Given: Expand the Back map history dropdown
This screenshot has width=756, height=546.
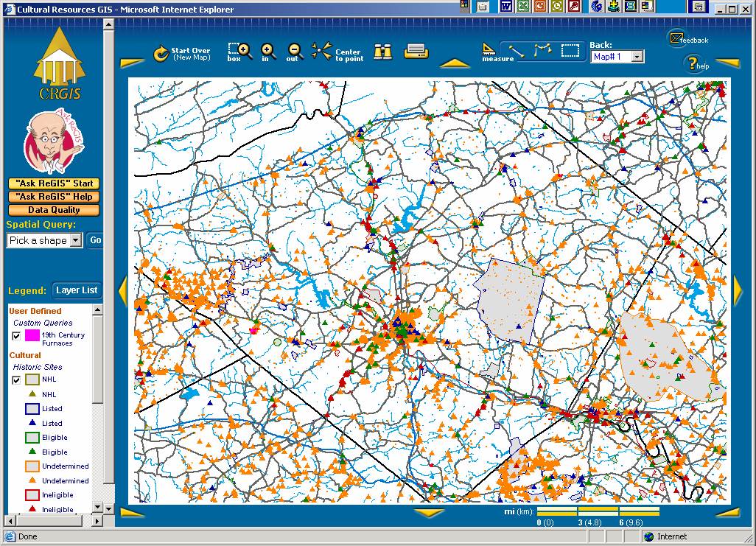Looking at the screenshot, I should tap(637, 57).
